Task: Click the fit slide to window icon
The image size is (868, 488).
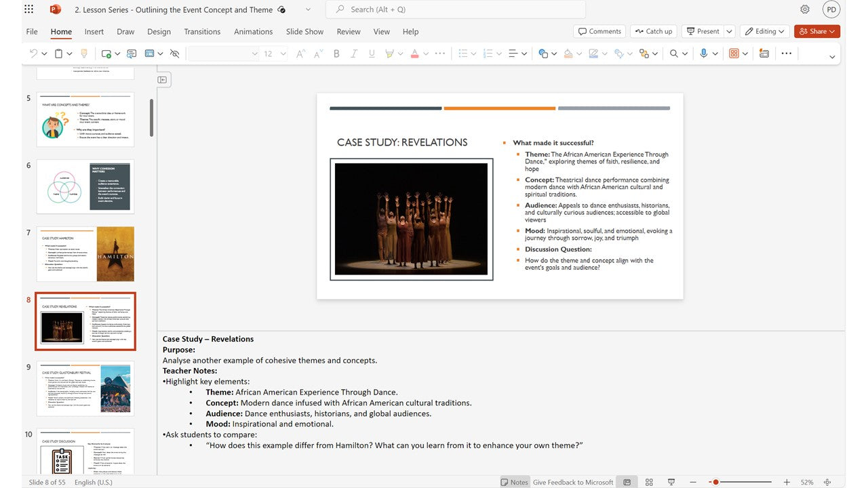Action: [827, 482]
